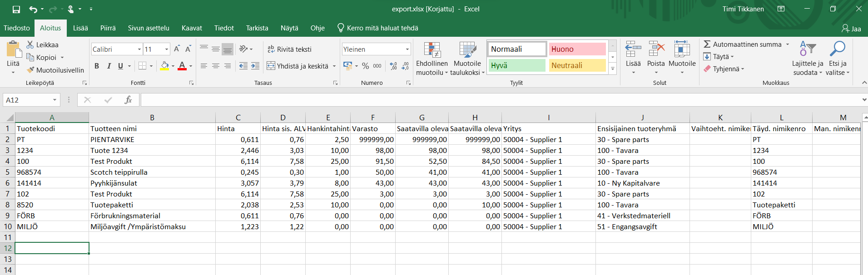The height and width of the screenshot is (275, 868).
Task: Open Ehdollinen muotoilu conditional formatting
Action: tap(432, 59)
